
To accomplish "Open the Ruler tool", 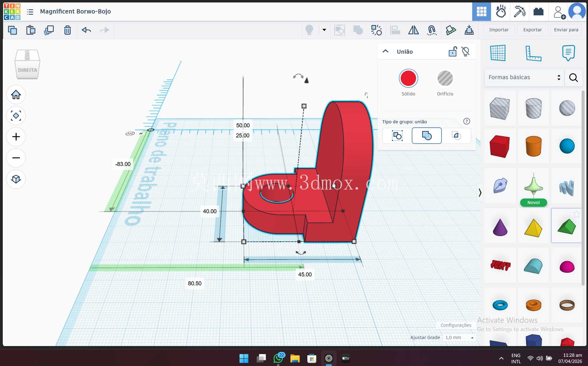I will 533,53.
